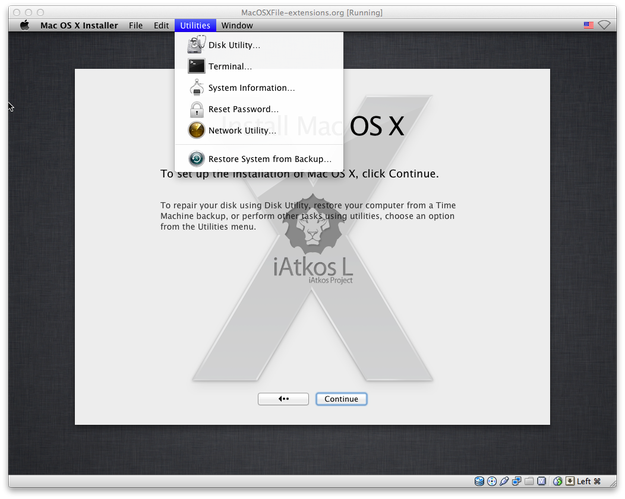Open Network Utility menu entry

pyautogui.click(x=259, y=130)
